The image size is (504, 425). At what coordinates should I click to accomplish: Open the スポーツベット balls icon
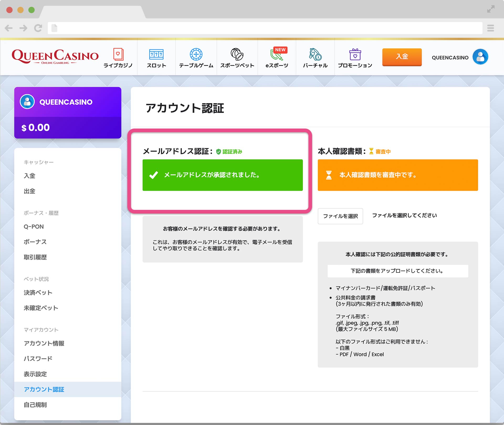click(x=237, y=54)
